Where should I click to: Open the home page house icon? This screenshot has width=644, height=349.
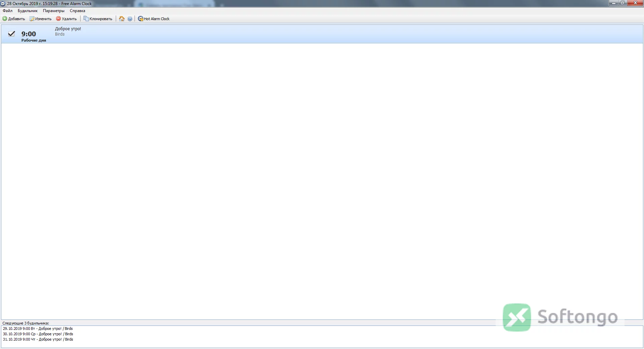[x=122, y=19]
